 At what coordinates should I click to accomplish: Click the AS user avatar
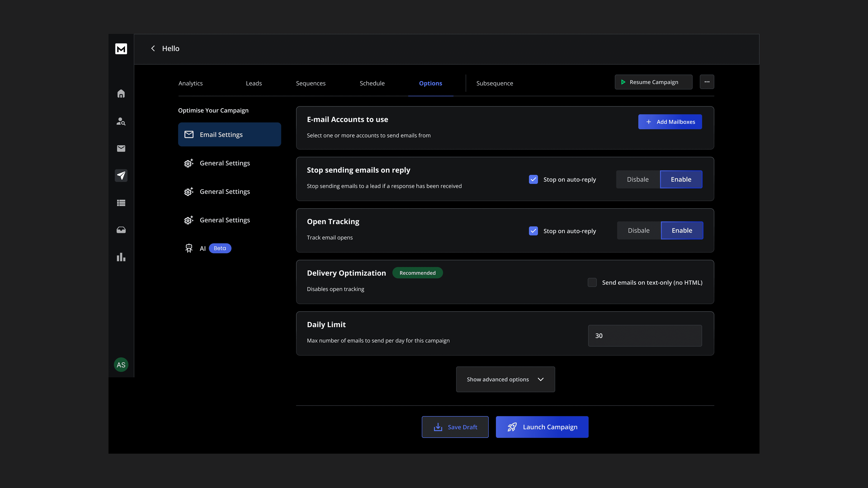121,365
